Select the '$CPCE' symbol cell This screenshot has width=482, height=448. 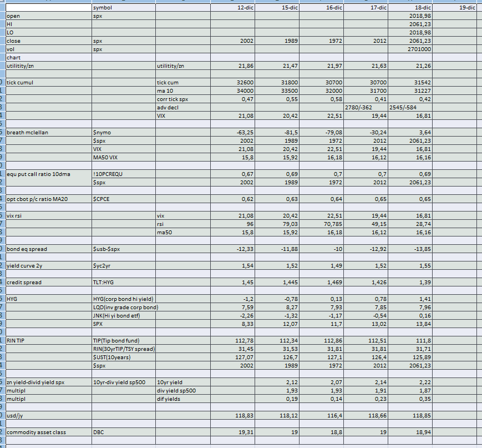pyautogui.click(x=124, y=199)
